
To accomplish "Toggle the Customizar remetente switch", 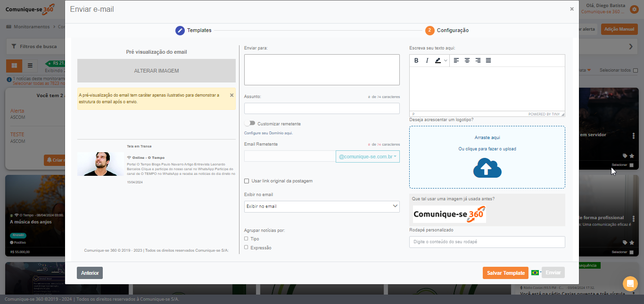I will pos(249,123).
